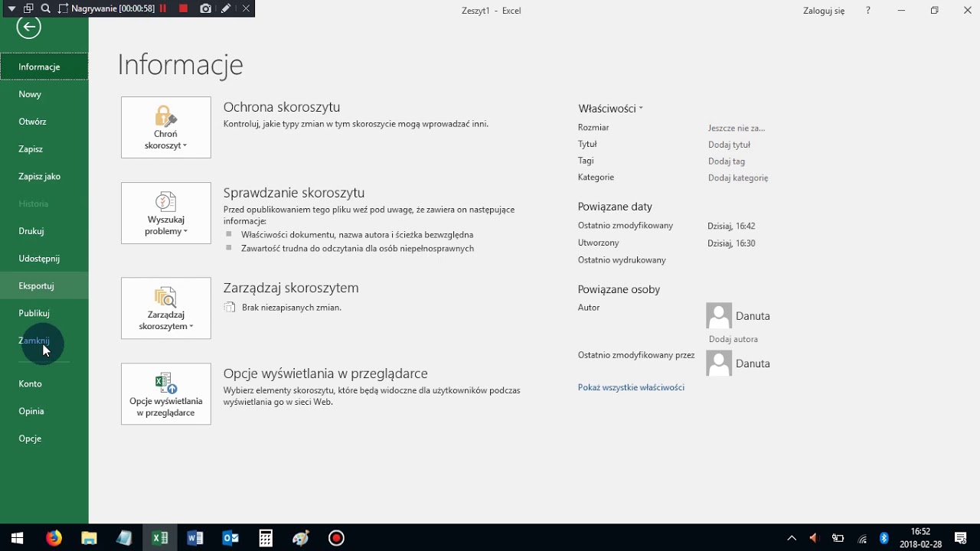
Task: Select Otwórz in the sidebar
Action: (x=44, y=122)
